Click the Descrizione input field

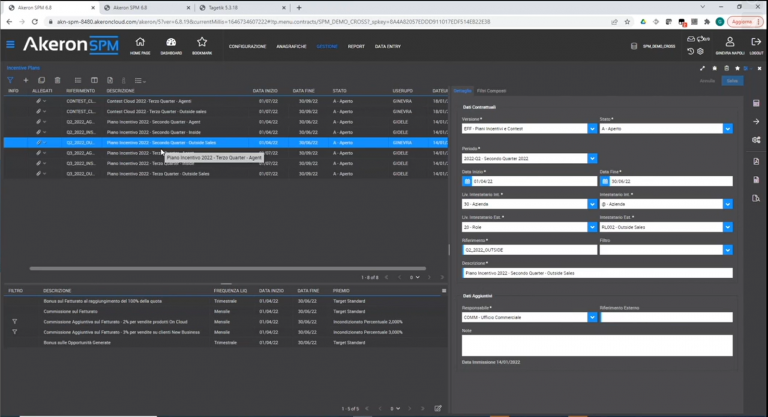[x=597, y=272]
